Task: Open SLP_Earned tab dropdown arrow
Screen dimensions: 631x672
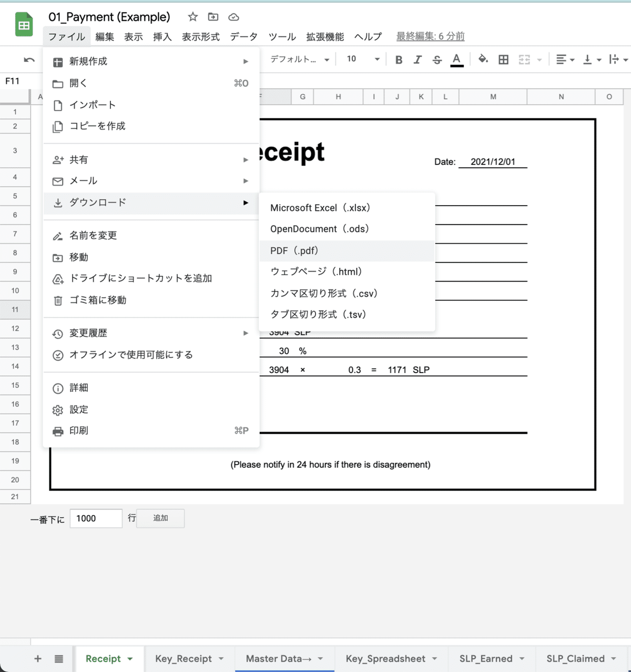Action: coord(522,659)
